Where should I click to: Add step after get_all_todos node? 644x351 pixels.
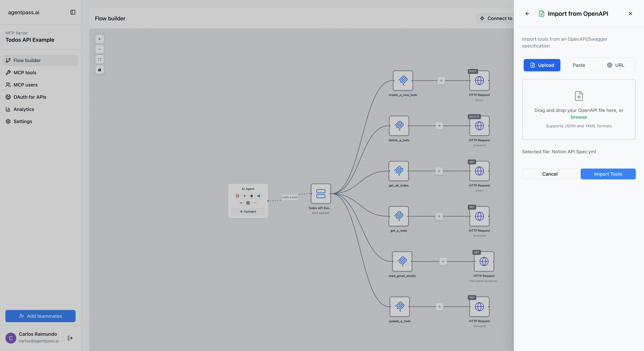439,171
